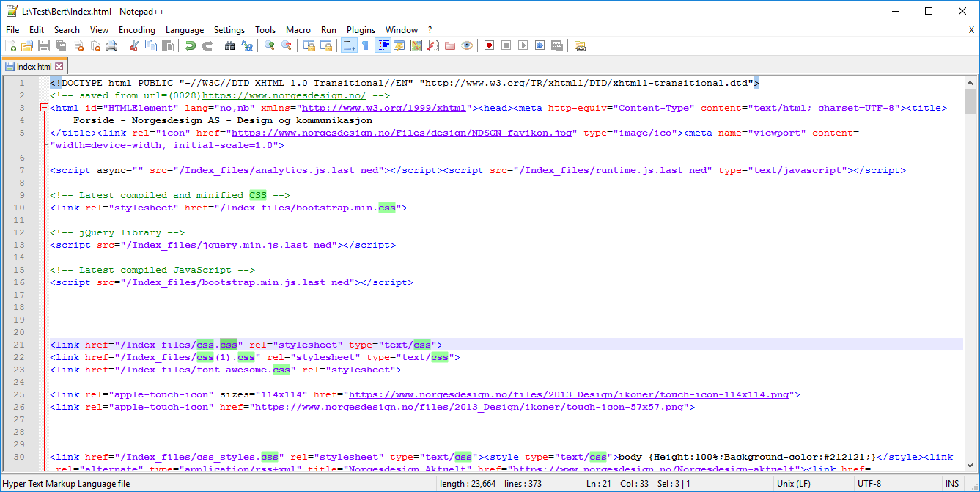Redo the edit via toolbar arrow
The image size is (980, 492).
tap(207, 45)
